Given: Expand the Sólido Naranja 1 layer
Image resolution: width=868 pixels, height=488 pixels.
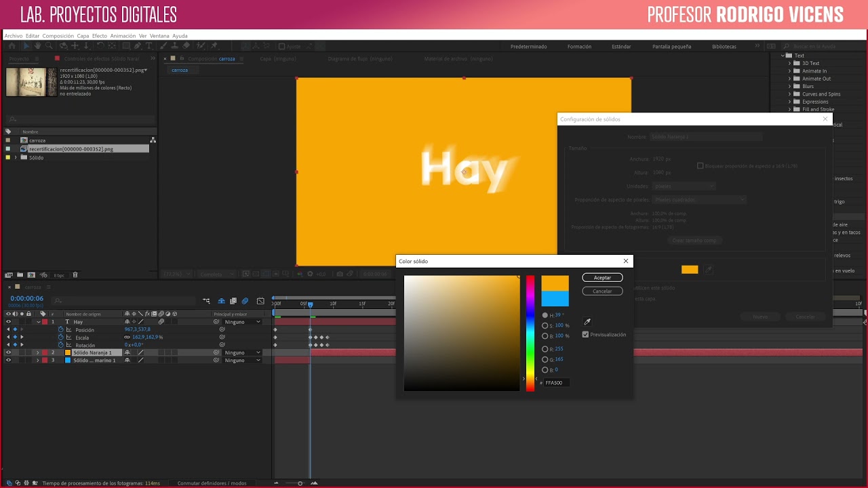Looking at the screenshot, I should point(38,352).
